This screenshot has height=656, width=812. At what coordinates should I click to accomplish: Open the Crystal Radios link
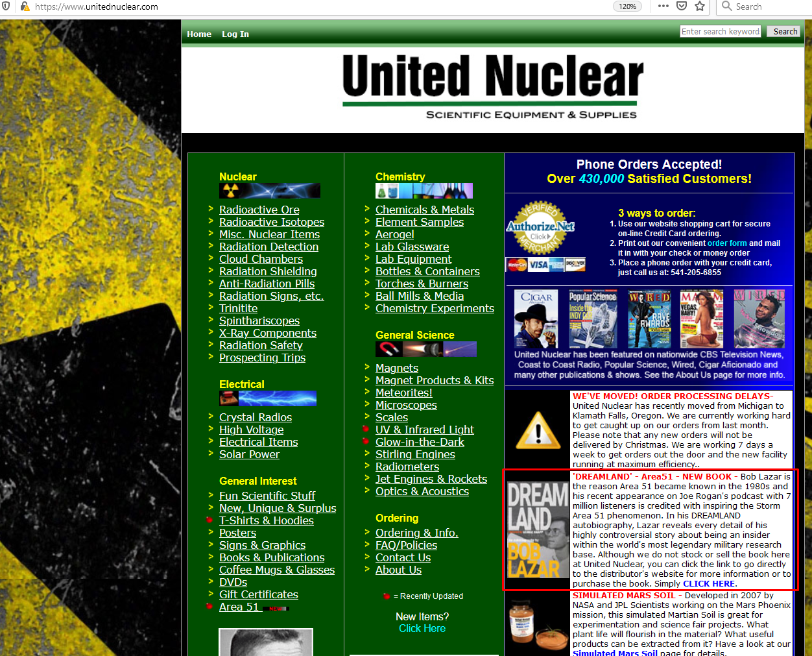(256, 417)
